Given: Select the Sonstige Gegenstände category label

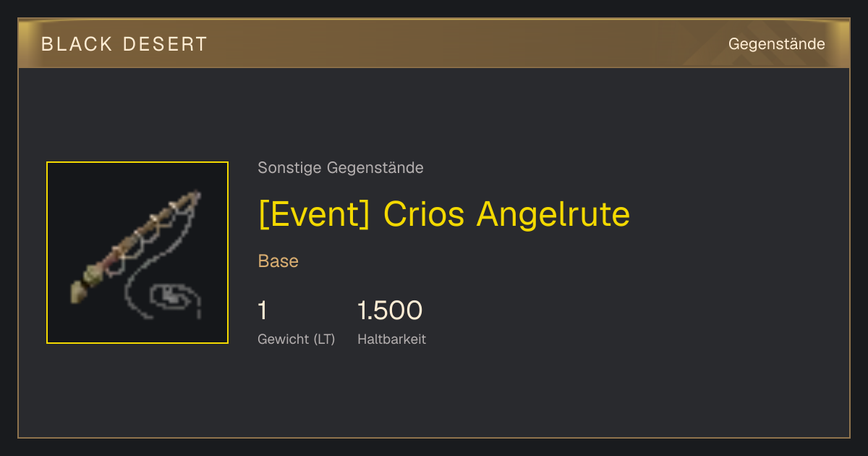Looking at the screenshot, I should tap(341, 168).
